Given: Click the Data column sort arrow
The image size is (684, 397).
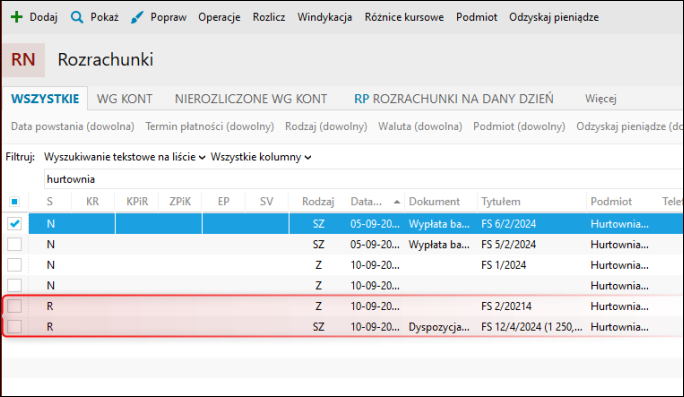Looking at the screenshot, I should 397,202.
